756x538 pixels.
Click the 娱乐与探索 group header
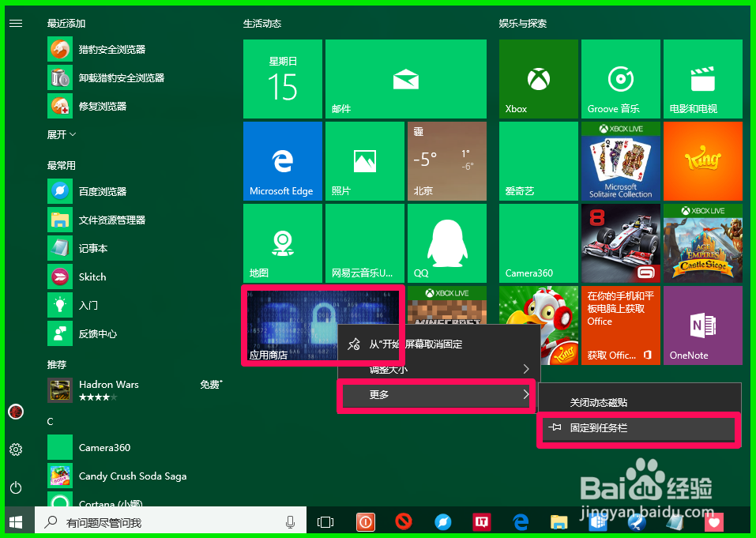523,24
